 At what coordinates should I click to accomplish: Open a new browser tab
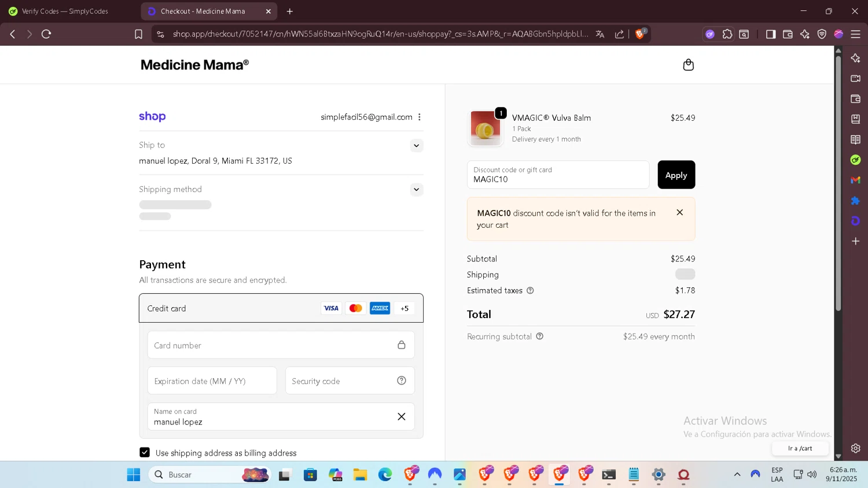click(x=290, y=11)
